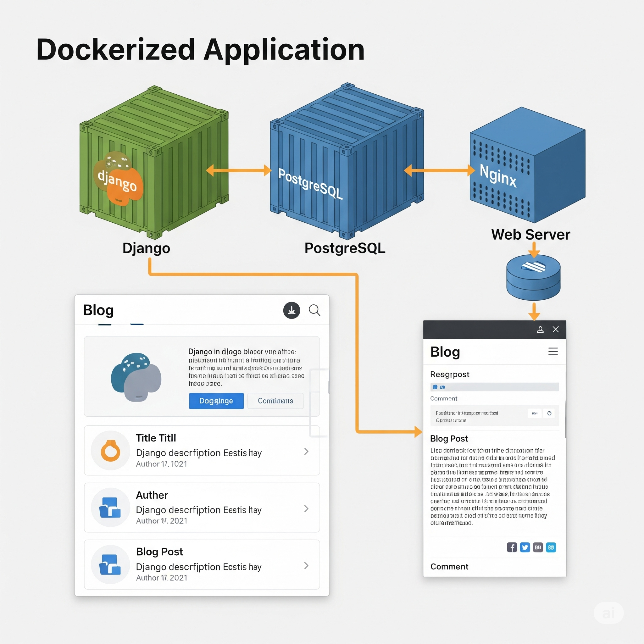Viewport: 644px width, 644px height.
Task: Select the first tab indicator under Blog
Action: [x=104, y=325]
